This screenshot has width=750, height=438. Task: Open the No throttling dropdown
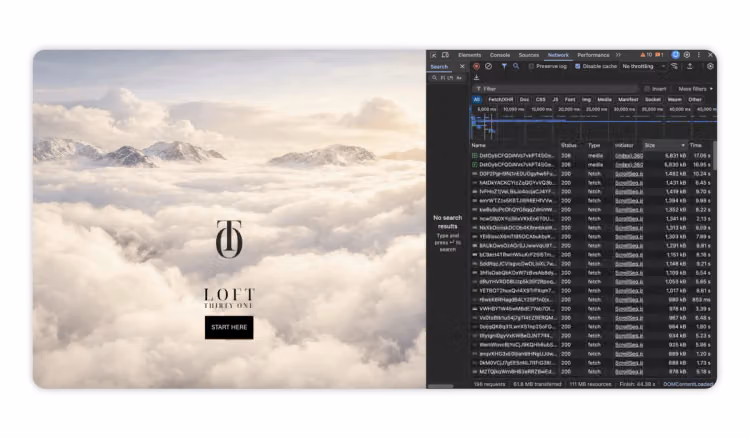tap(643, 66)
